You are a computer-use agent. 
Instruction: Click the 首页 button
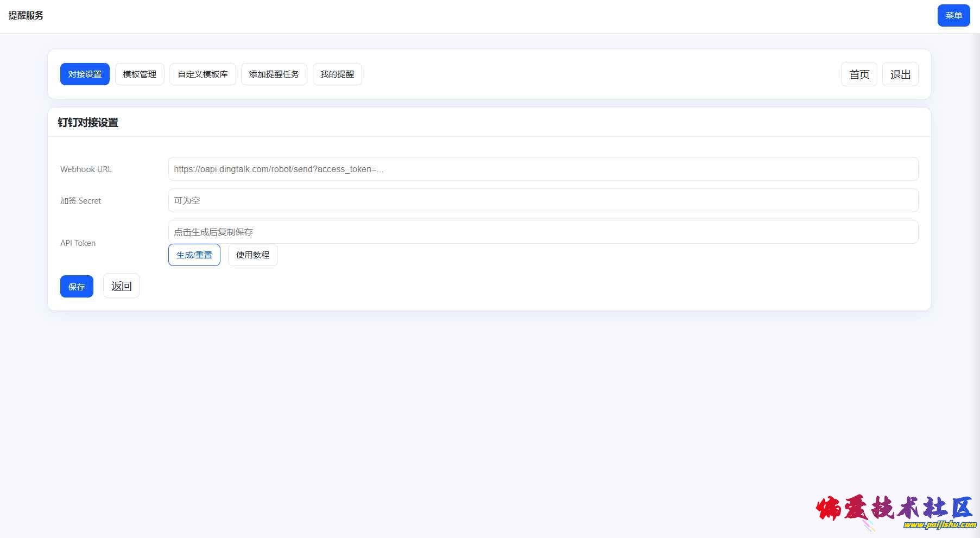coord(858,74)
